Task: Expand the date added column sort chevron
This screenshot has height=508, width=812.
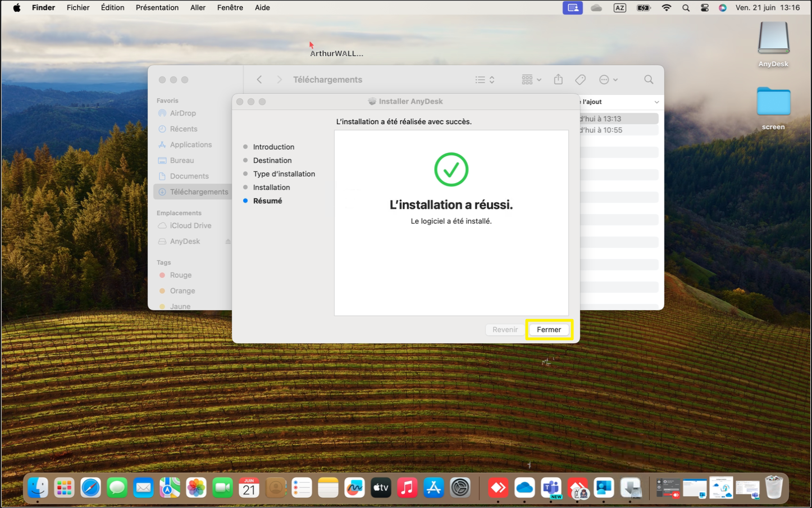Action: coord(656,102)
